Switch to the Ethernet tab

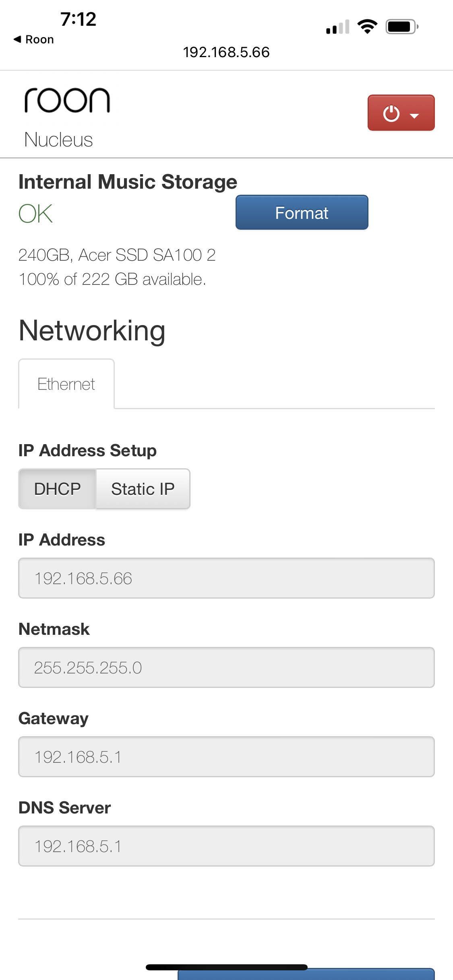pos(66,383)
